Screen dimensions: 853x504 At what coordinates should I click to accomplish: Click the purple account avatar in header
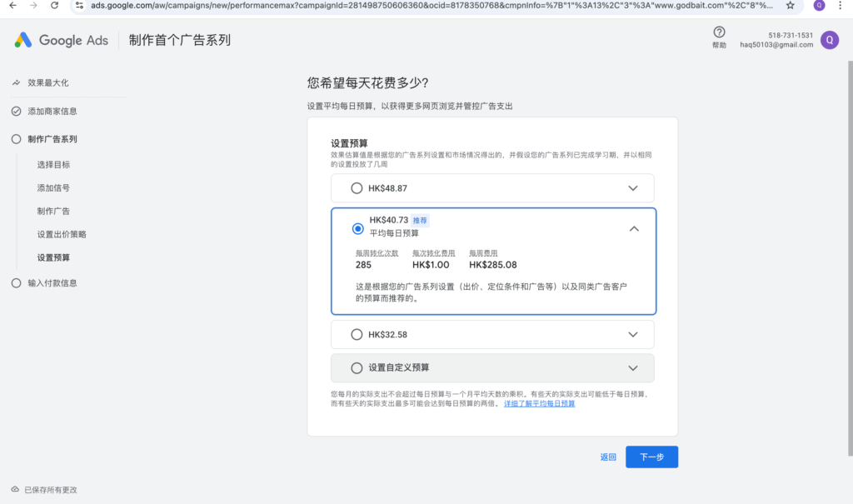pos(829,40)
